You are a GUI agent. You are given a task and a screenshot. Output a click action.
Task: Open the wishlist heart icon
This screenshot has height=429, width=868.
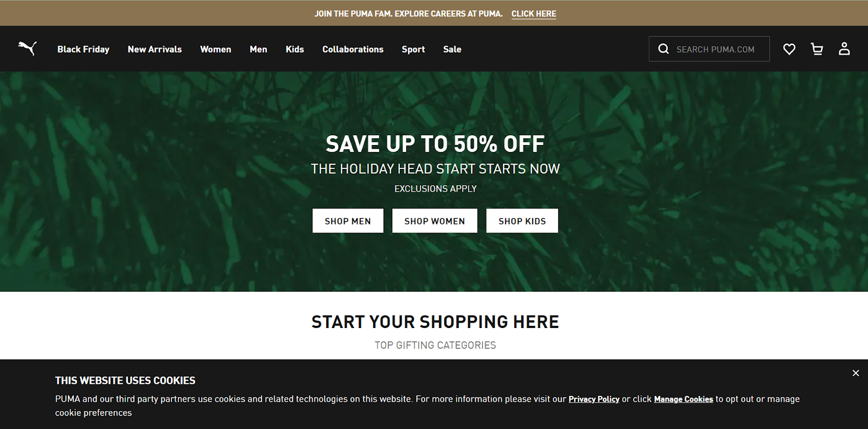click(x=789, y=49)
